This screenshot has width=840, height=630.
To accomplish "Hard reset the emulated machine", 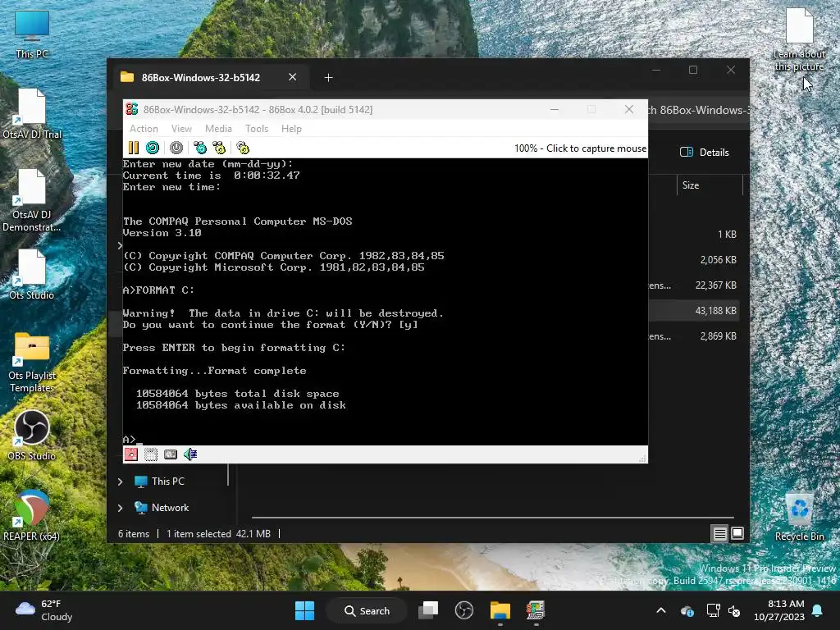I will [153, 148].
